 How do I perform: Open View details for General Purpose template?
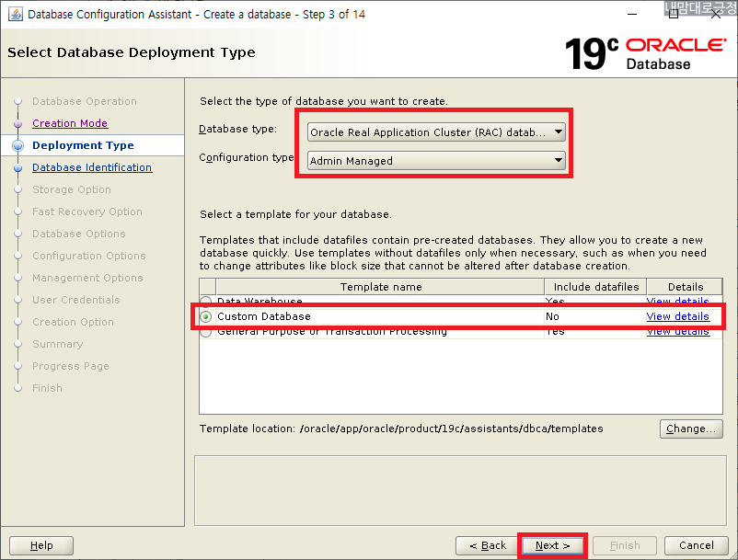(677, 332)
